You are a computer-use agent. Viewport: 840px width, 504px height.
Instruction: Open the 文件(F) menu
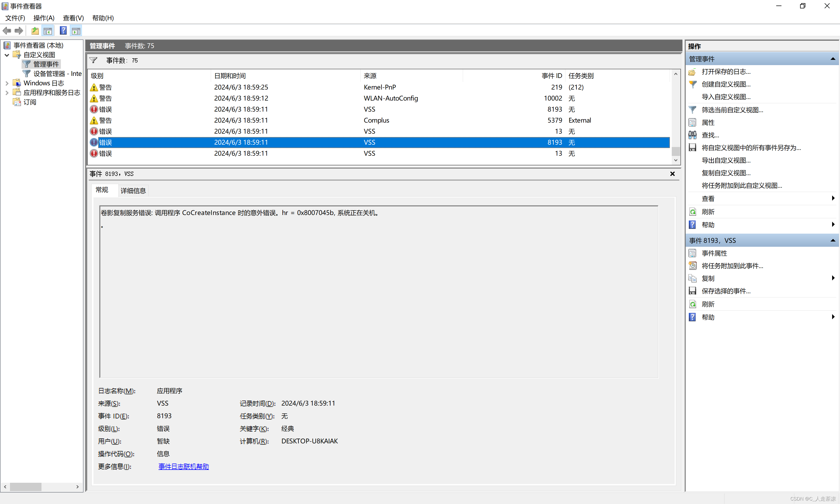tap(15, 18)
